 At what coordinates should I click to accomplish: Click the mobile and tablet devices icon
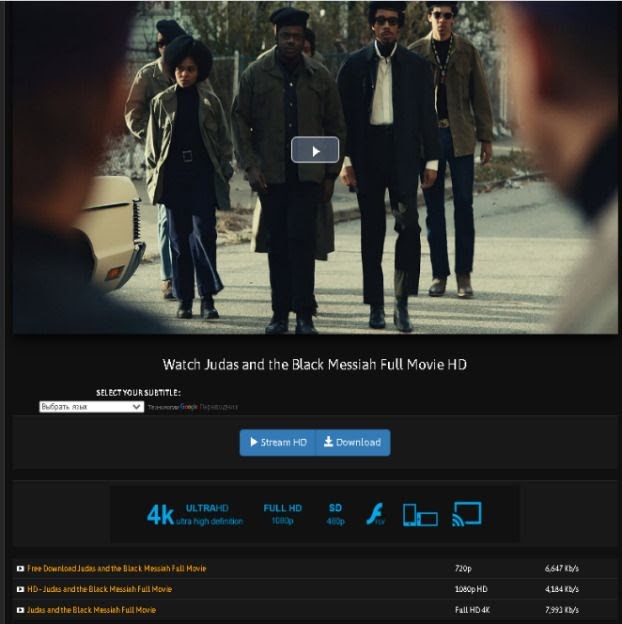pos(420,515)
